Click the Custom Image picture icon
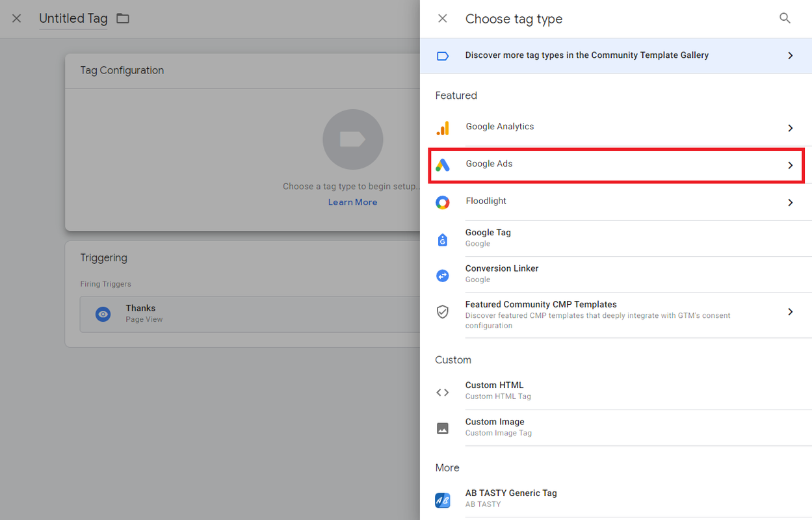 coord(443,428)
